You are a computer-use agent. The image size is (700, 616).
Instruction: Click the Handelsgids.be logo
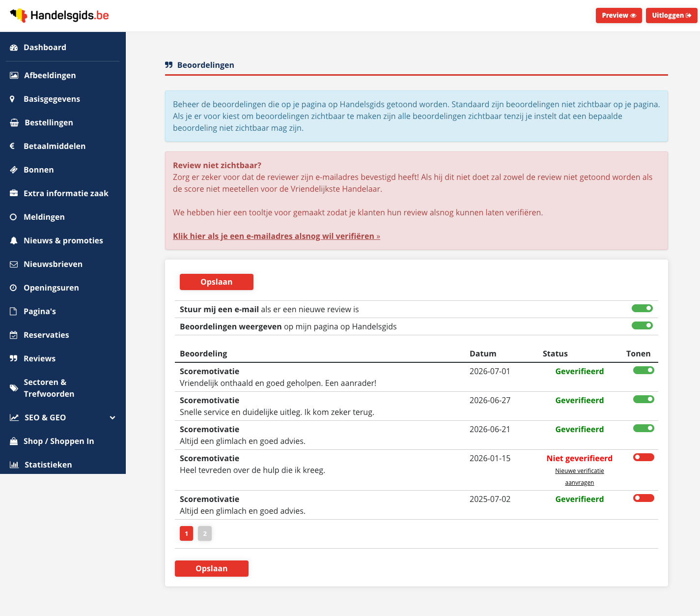click(x=59, y=16)
